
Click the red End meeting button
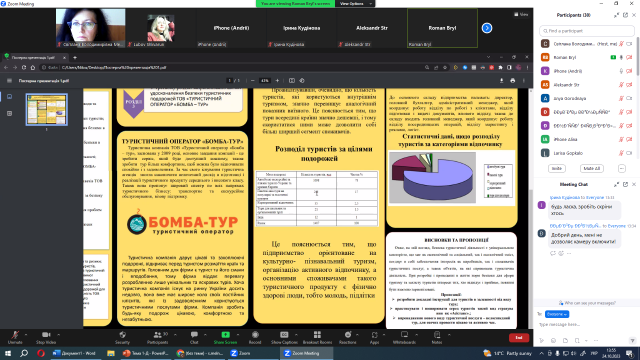coord(519,338)
